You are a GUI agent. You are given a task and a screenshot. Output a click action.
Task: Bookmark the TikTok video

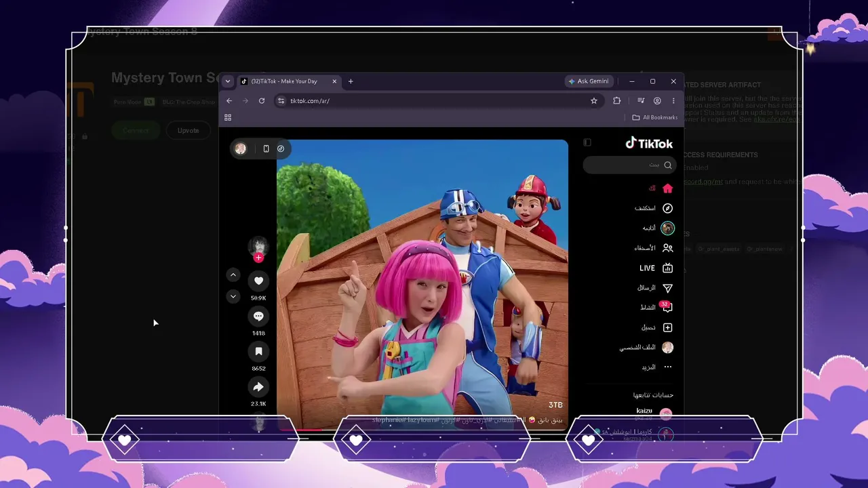(258, 351)
